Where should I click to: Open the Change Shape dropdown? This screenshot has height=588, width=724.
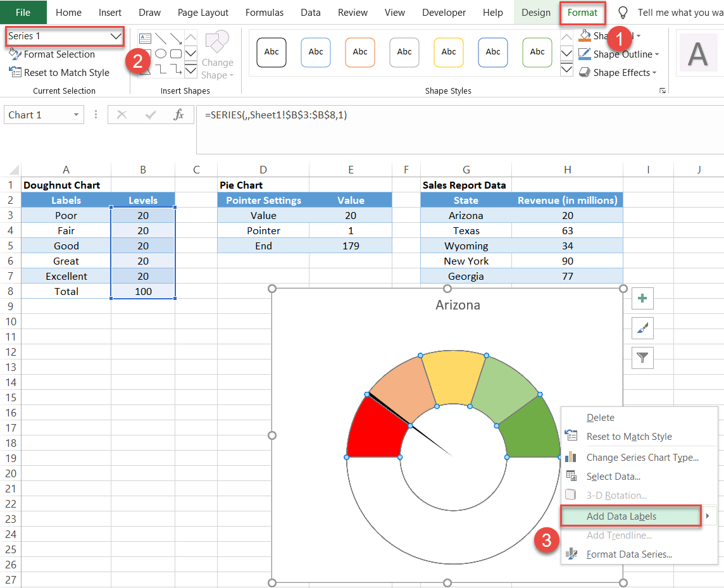click(217, 60)
